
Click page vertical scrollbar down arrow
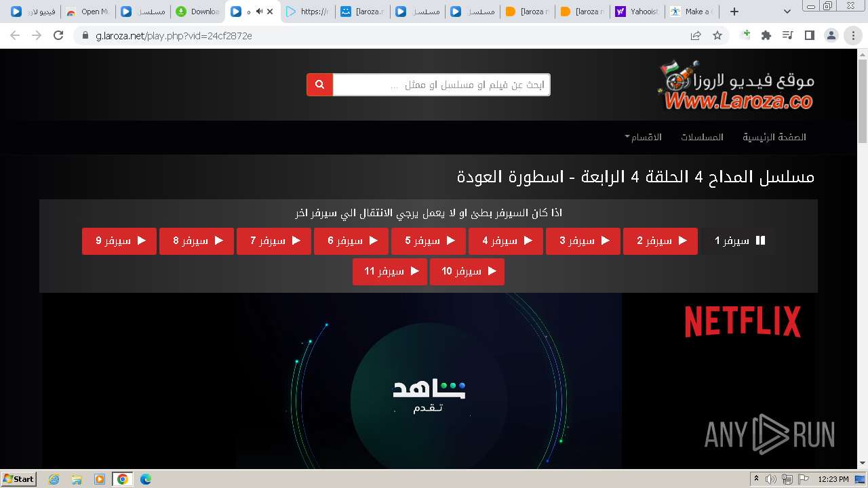coord(863,464)
